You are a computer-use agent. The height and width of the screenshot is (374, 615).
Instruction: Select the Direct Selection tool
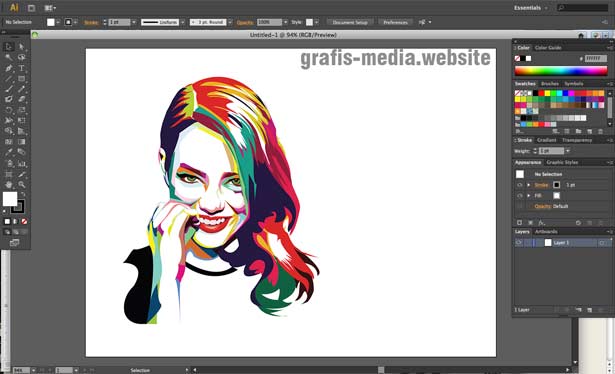[22, 47]
